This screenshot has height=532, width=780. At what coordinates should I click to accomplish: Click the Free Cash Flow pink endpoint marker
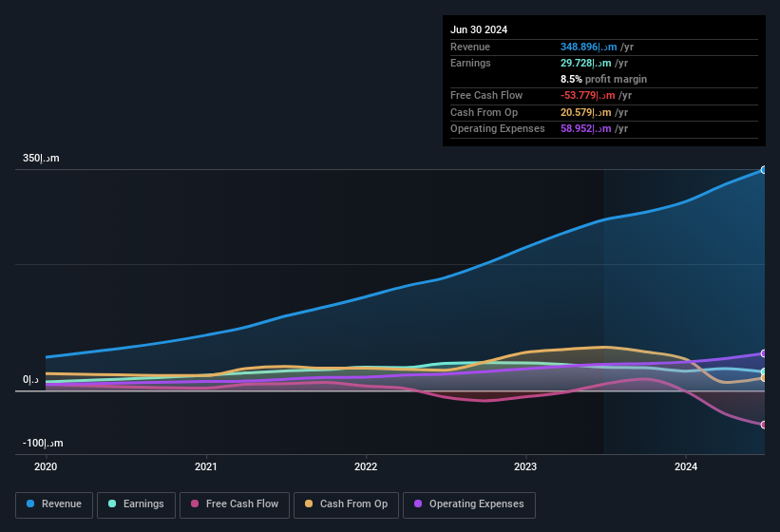pyautogui.click(x=764, y=425)
